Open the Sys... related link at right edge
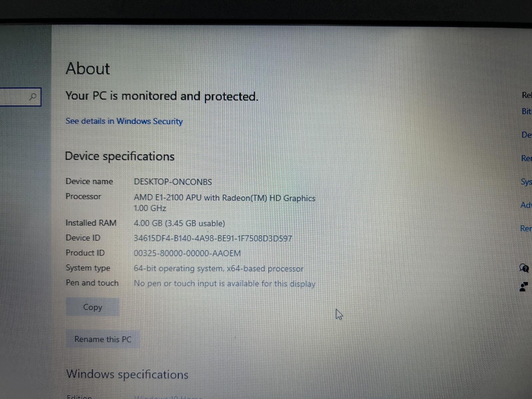Image resolution: width=532 pixels, height=399 pixels. [526, 182]
